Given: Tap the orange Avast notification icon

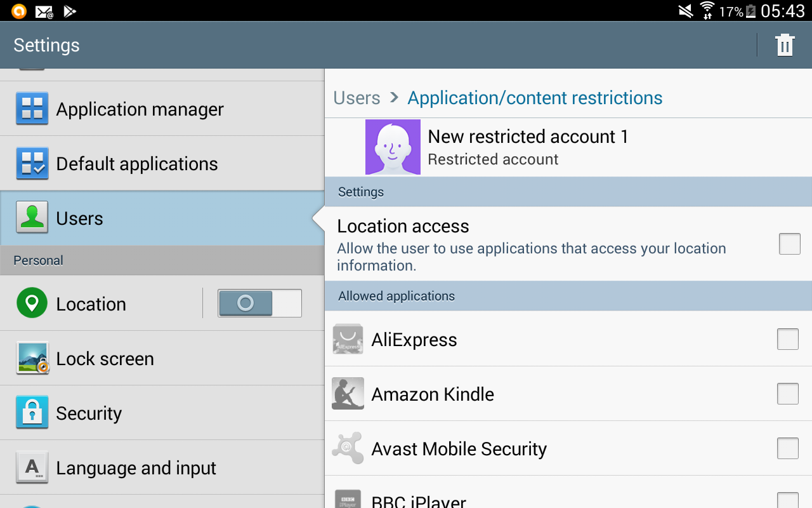Looking at the screenshot, I should pyautogui.click(x=18, y=11).
